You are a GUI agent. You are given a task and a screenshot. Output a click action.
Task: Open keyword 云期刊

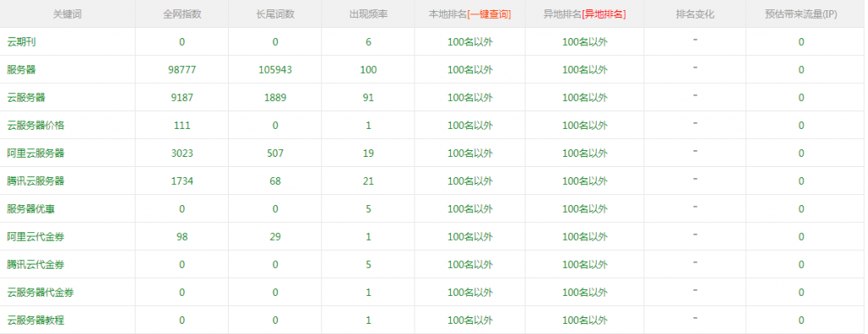coord(21,42)
